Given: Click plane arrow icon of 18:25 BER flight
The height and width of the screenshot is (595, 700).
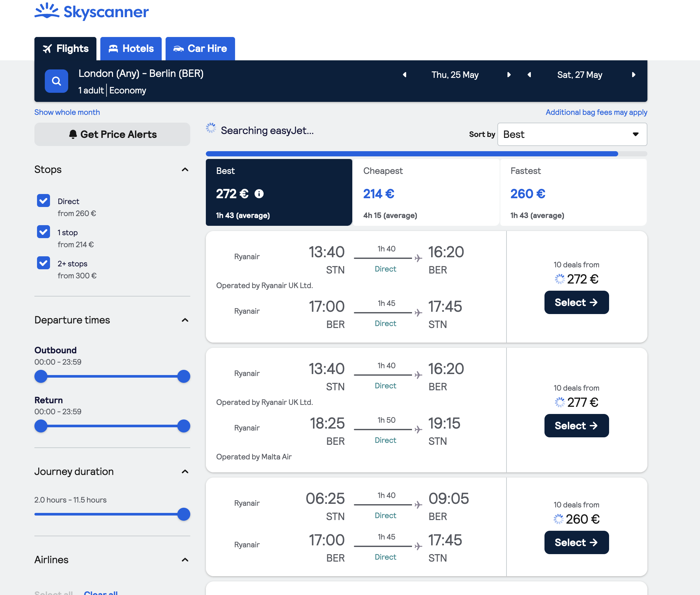Looking at the screenshot, I should tap(418, 430).
